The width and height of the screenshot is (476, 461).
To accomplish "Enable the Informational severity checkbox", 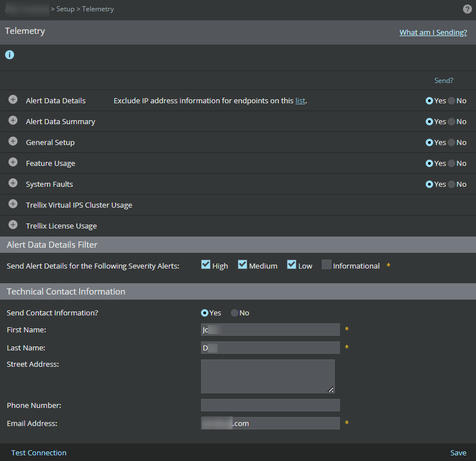I will (326, 265).
